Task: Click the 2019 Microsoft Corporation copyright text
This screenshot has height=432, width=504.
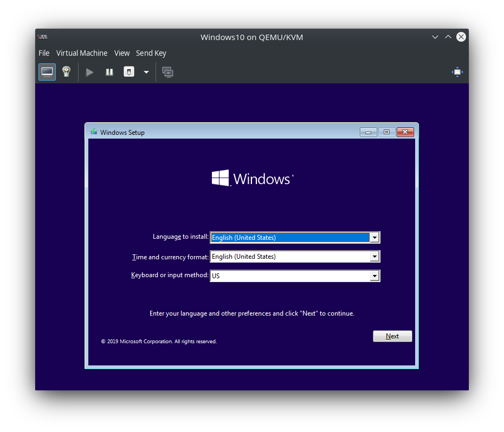Action: point(159,342)
